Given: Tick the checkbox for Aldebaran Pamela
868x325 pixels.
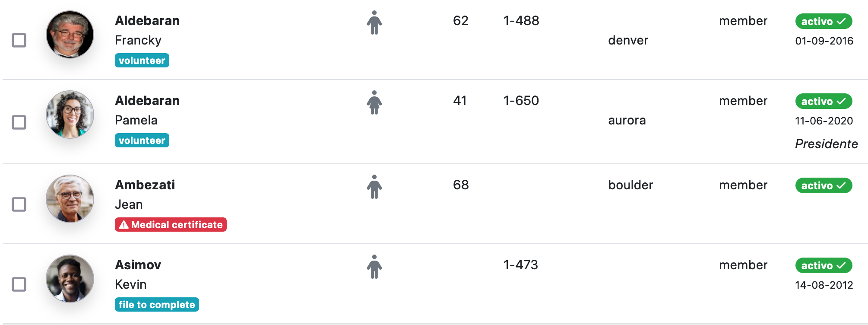Looking at the screenshot, I should 19,122.
